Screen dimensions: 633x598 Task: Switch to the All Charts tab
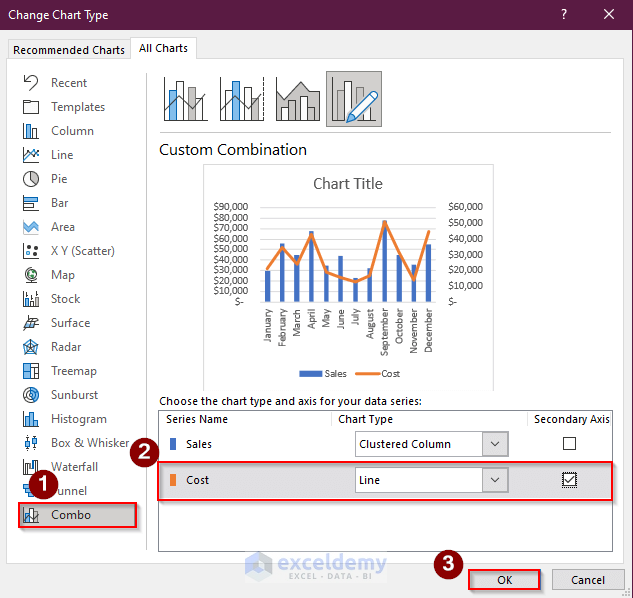(x=163, y=48)
